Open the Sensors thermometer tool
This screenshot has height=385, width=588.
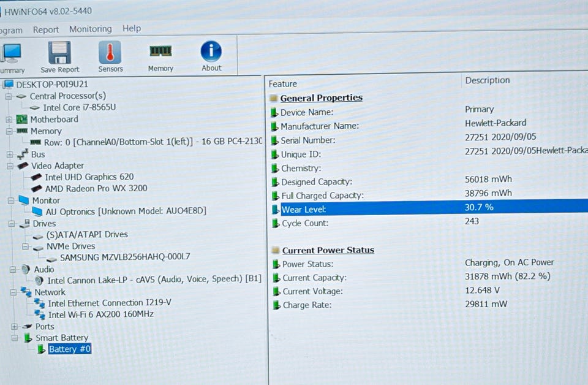[x=110, y=56]
